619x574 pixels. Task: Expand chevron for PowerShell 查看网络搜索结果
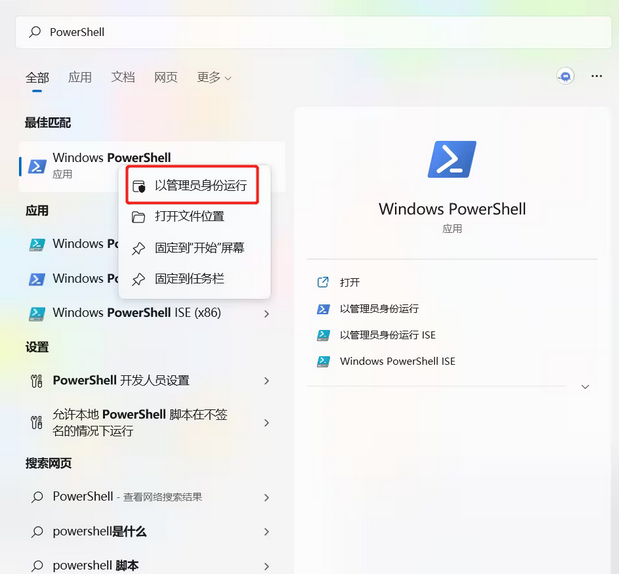pyautogui.click(x=267, y=497)
